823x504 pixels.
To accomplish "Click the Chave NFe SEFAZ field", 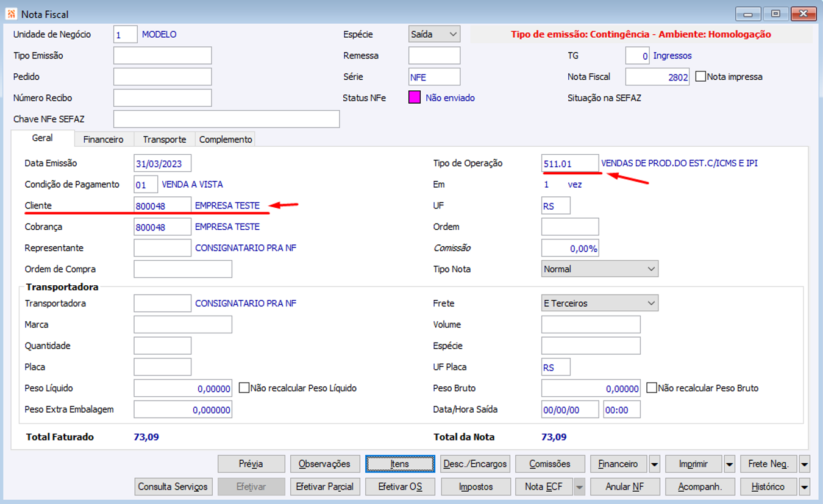I will click(227, 119).
